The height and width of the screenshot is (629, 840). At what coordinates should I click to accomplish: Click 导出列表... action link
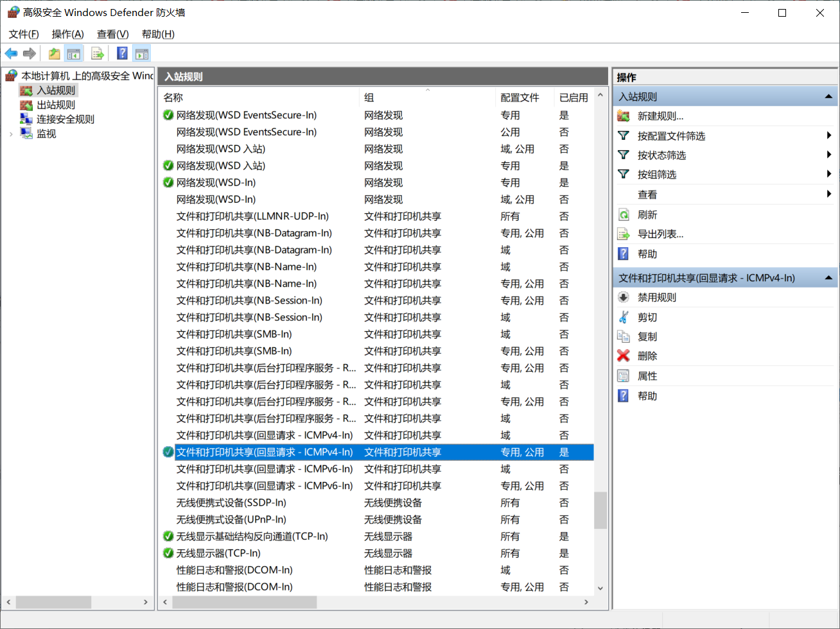coord(660,234)
